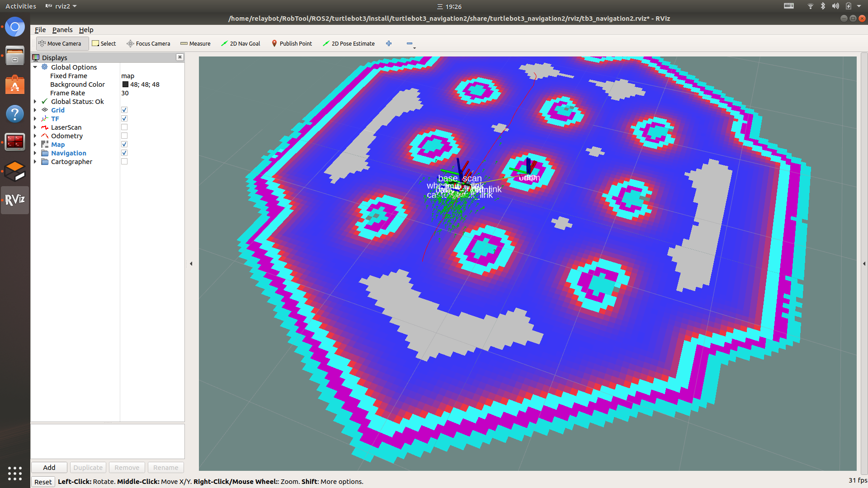Select the Publish Point tool
This screenshot has width=868, height=488.
[292, 43]
